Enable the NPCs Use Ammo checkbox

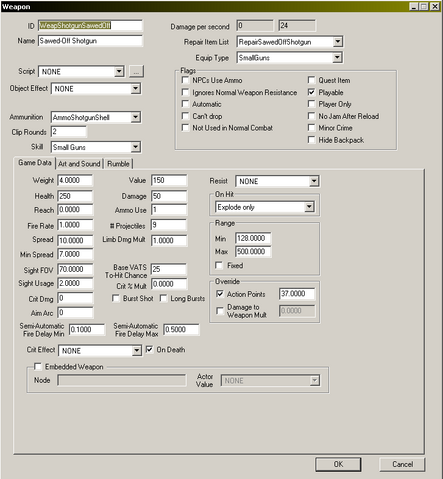[x=185, y=80]
